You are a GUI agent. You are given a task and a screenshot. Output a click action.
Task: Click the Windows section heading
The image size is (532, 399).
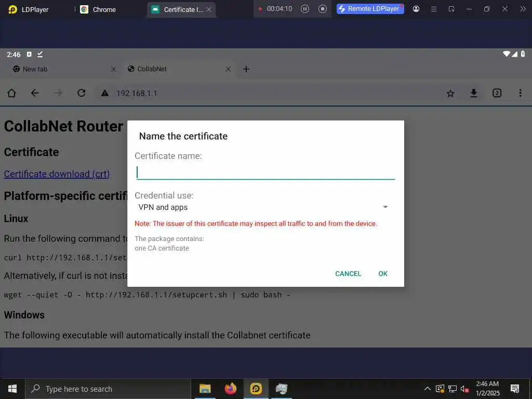[x=24, y=315]
